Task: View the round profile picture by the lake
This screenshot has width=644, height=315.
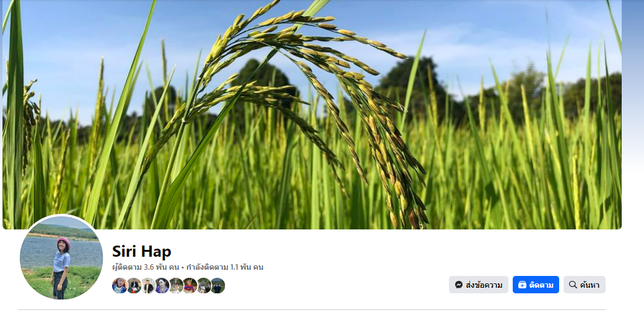Action: (x=61, y=257)
